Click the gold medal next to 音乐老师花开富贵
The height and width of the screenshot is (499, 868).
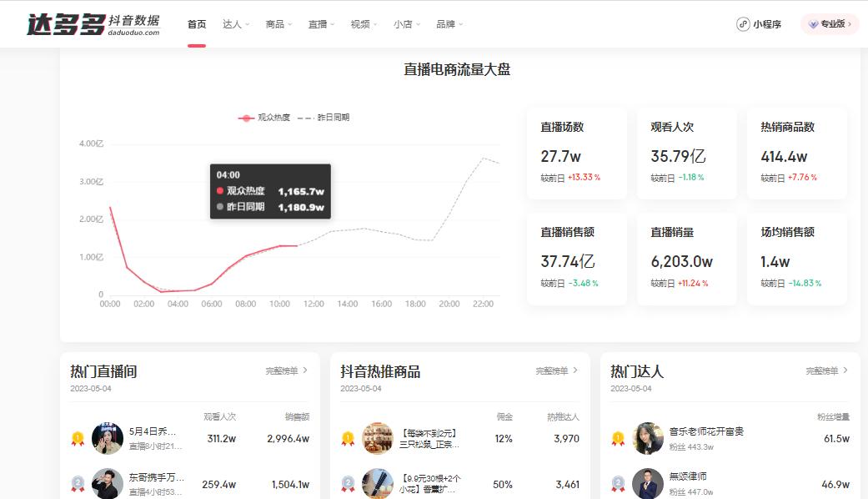(x=619, y=436)
